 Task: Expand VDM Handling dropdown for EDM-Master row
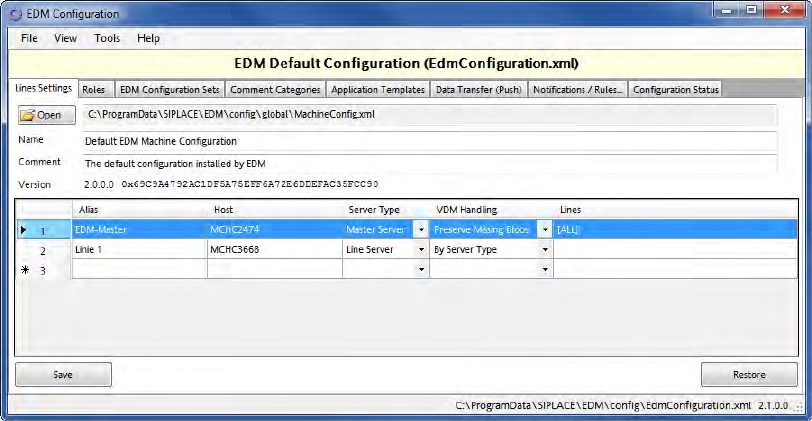[x=545, y=229]
